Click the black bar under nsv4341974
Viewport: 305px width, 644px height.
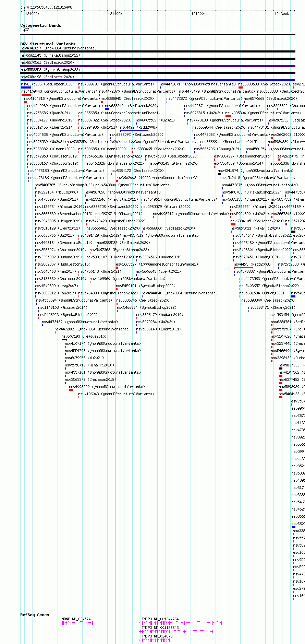(x=219, y=174)
